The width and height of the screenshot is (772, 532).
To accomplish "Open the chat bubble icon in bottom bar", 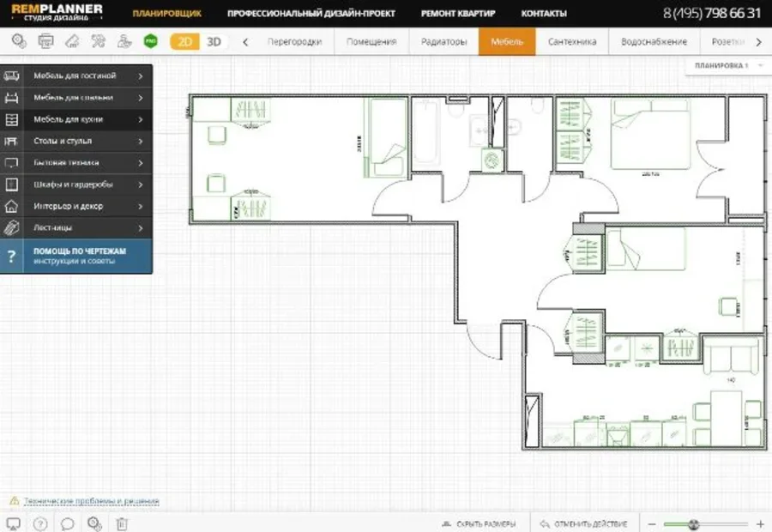I will pyautogui.click(x=67, y=523).
